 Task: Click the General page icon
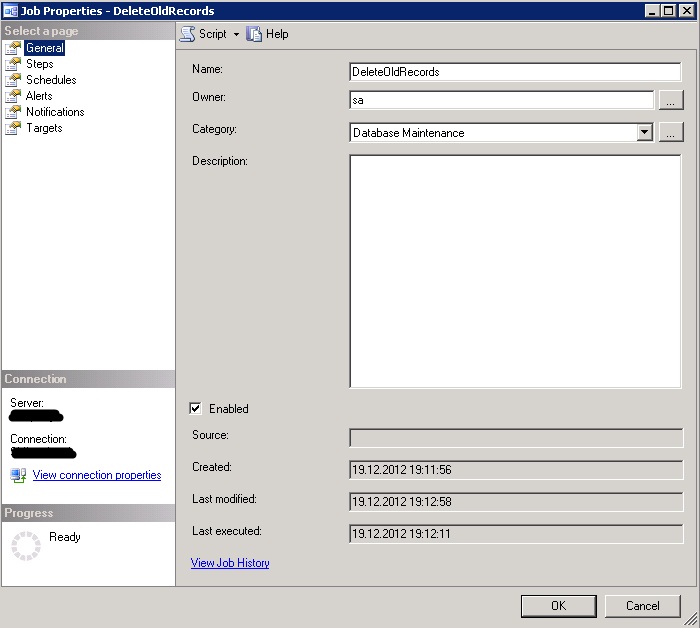click(13, 48)
